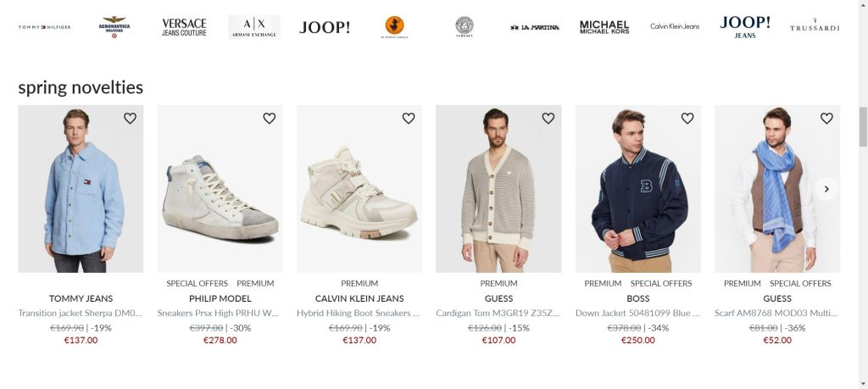Favorite the Tommy Jeans Sherpa jacket
Screen dimensions: 868x389
(130, 119)
